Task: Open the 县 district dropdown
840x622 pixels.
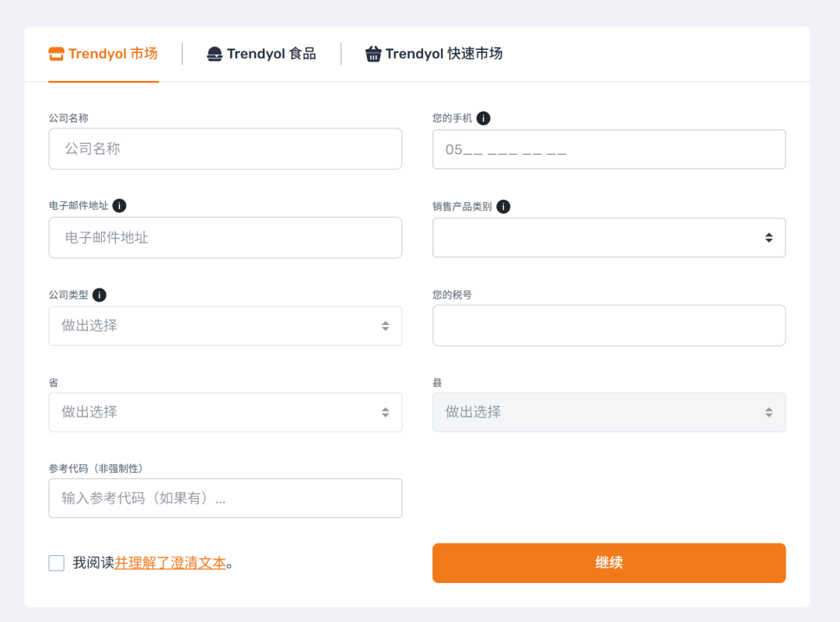Action: pos(608,412)
